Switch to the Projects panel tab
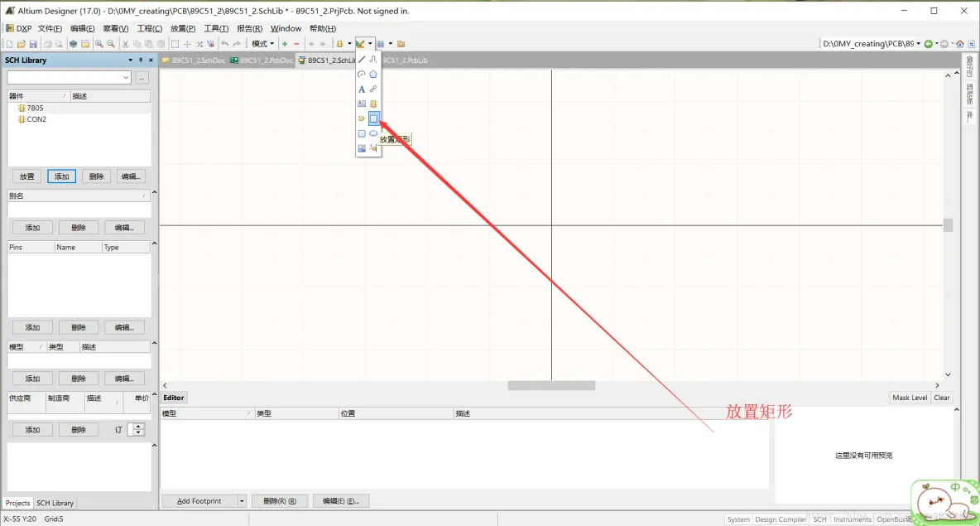980x526 pixels. 17,503
